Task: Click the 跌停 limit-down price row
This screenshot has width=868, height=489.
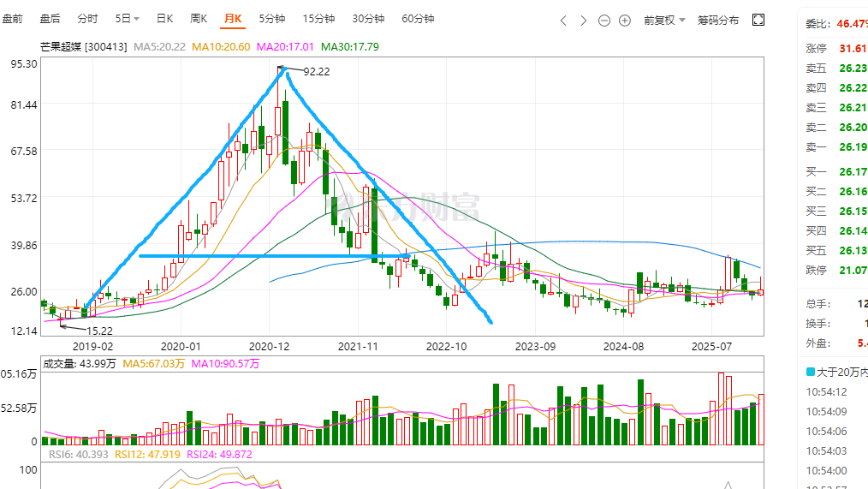Action: [x=836, y=271]
